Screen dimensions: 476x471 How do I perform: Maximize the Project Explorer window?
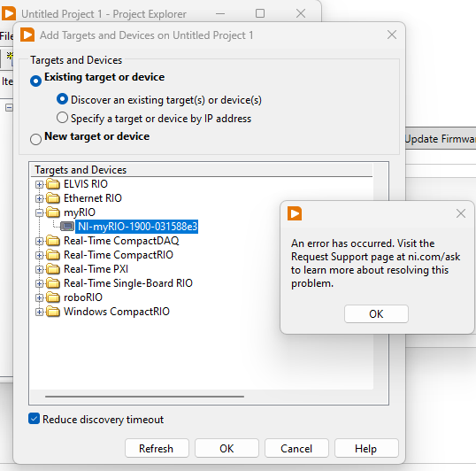click(260, 13)
